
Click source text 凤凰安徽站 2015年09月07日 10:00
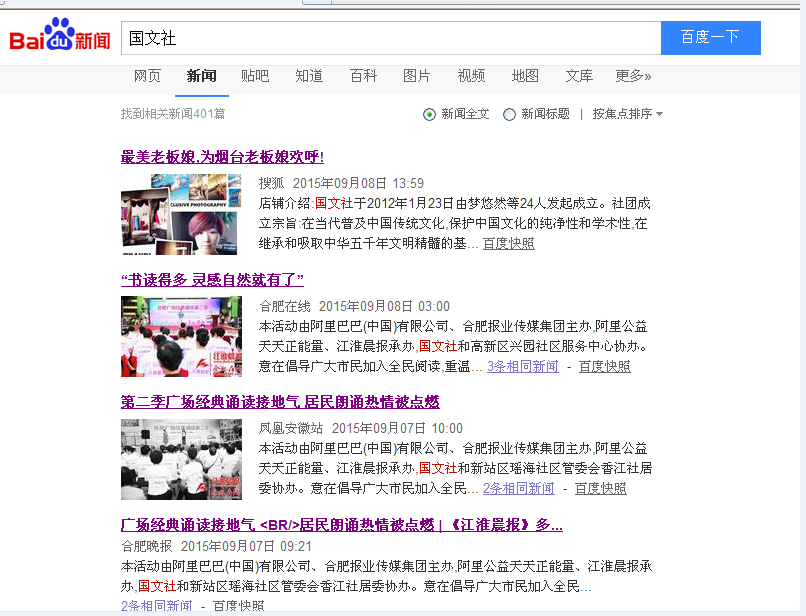tap(360, 428)
